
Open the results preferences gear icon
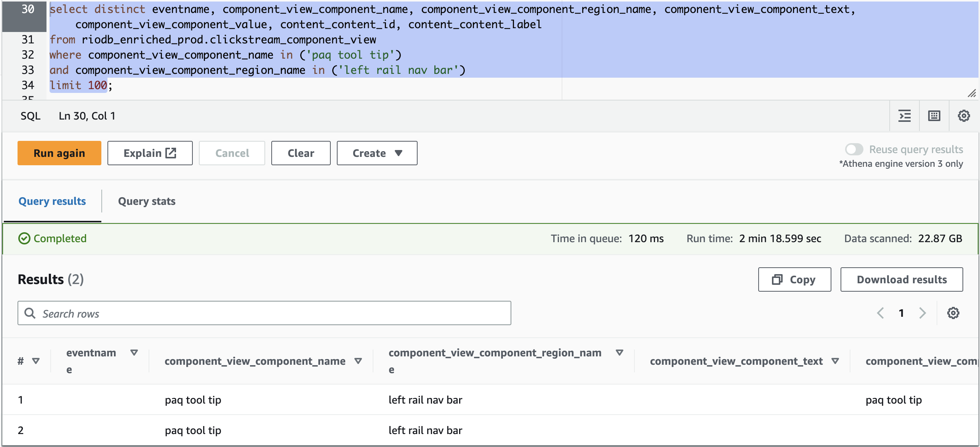click(x=953, y=313)
